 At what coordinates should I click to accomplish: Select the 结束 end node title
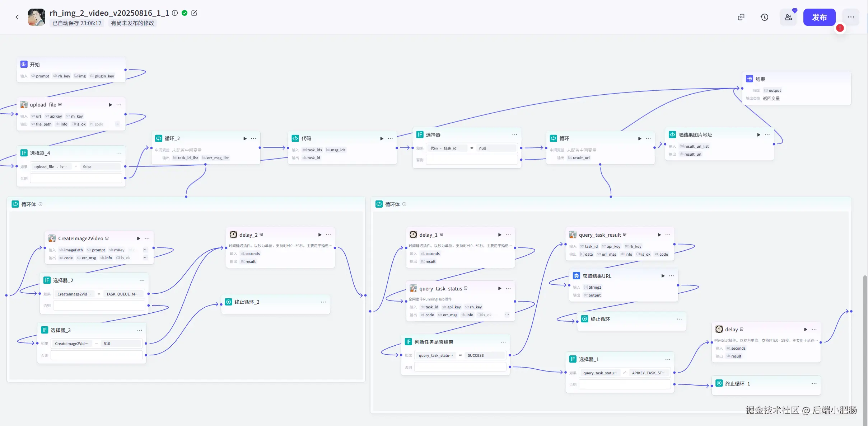click(x=760, y=79)
